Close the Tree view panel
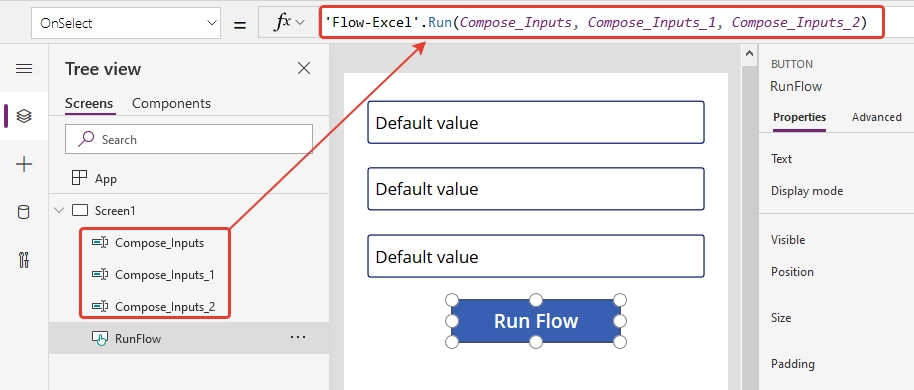 point(304,69)
